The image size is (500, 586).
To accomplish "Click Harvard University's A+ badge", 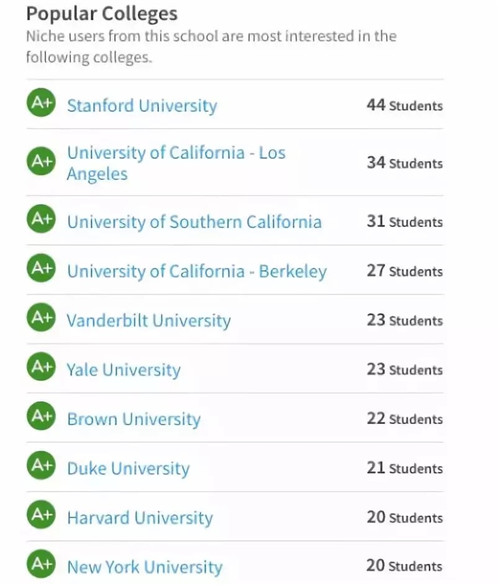I will (41, 515).
